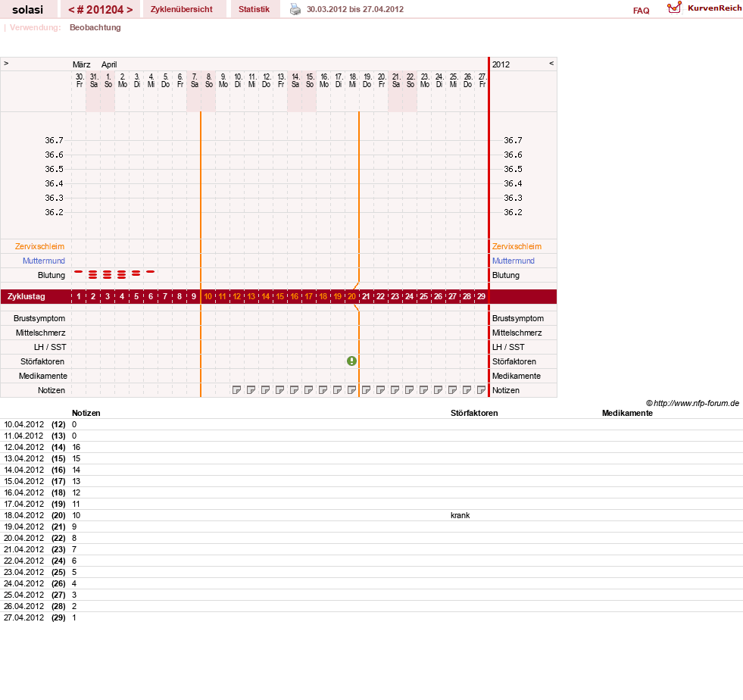Open note icon for 25. Mi (cycle day 27)

(452, 390)
